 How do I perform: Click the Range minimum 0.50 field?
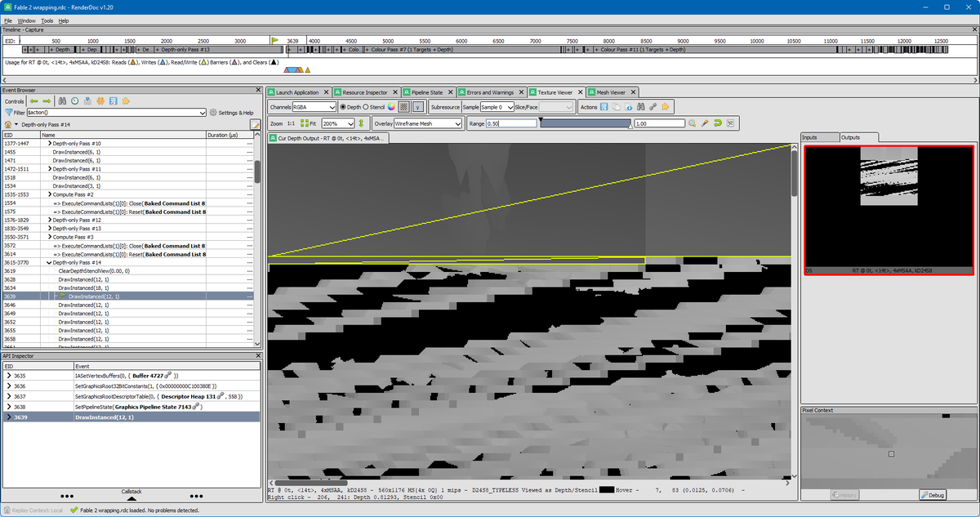click(x=511, y=123)
